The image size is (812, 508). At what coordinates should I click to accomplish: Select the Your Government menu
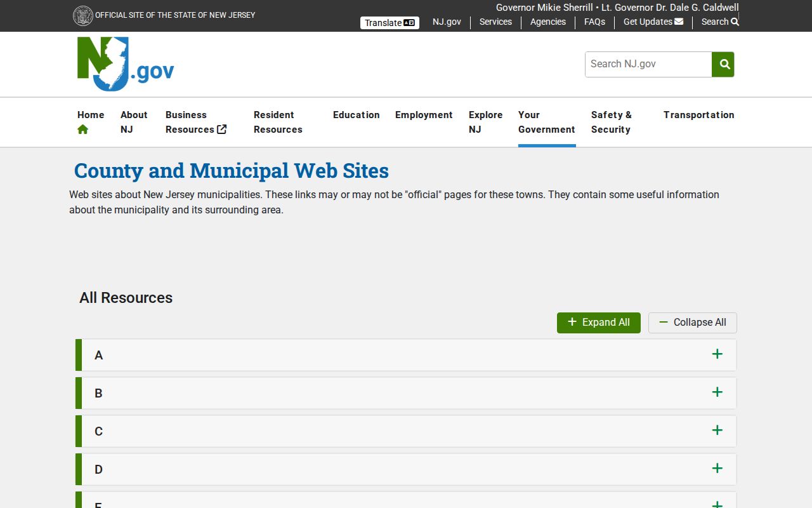point(547,122)
